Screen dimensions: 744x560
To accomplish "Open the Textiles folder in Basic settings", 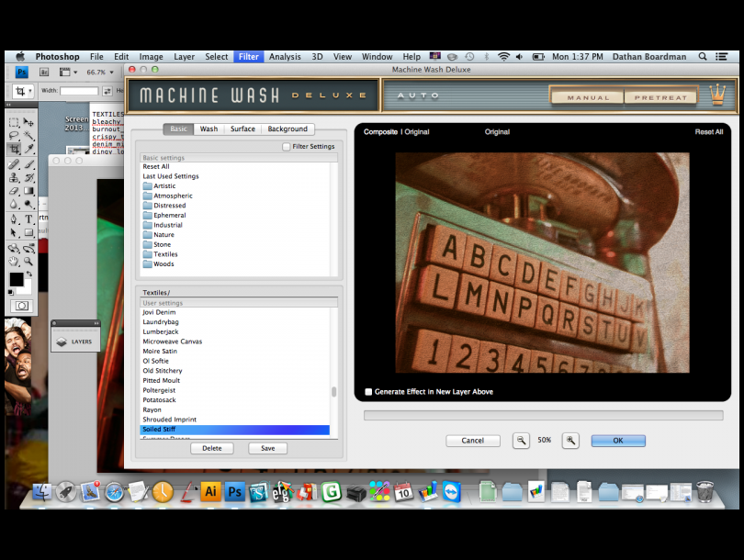I will (165, 254).
